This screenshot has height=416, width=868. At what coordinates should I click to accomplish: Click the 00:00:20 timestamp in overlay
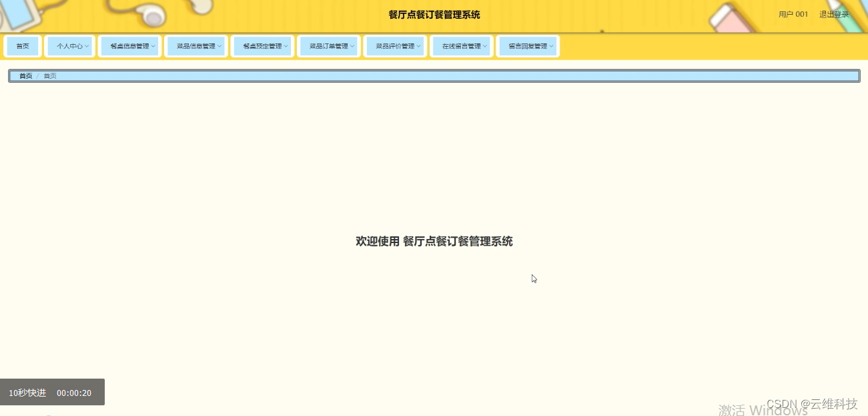tap(74, 393)
